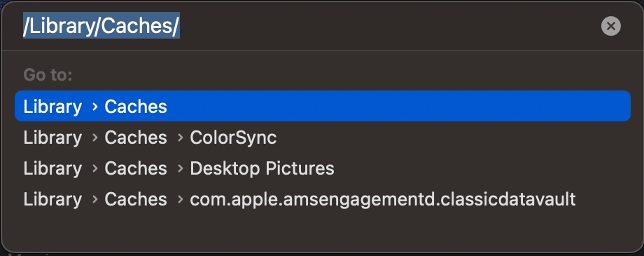Click the chevron in the highlighted Library › Caches row
644x256 pixels.
coord(95,107)
